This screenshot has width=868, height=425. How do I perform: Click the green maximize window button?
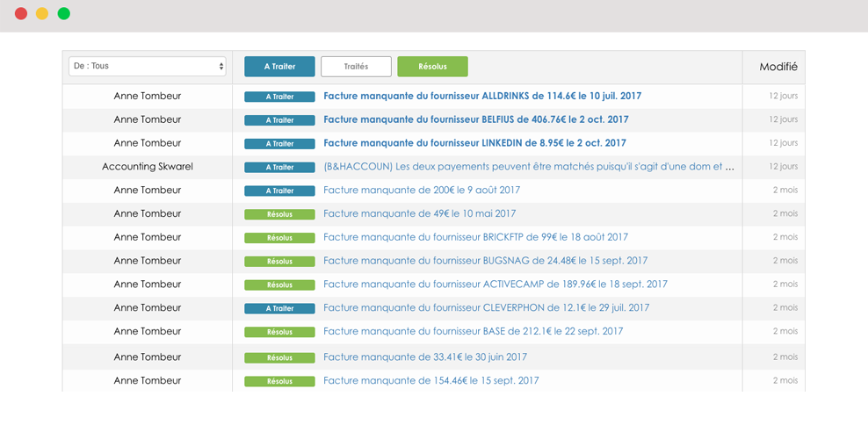tap(63, 14)
